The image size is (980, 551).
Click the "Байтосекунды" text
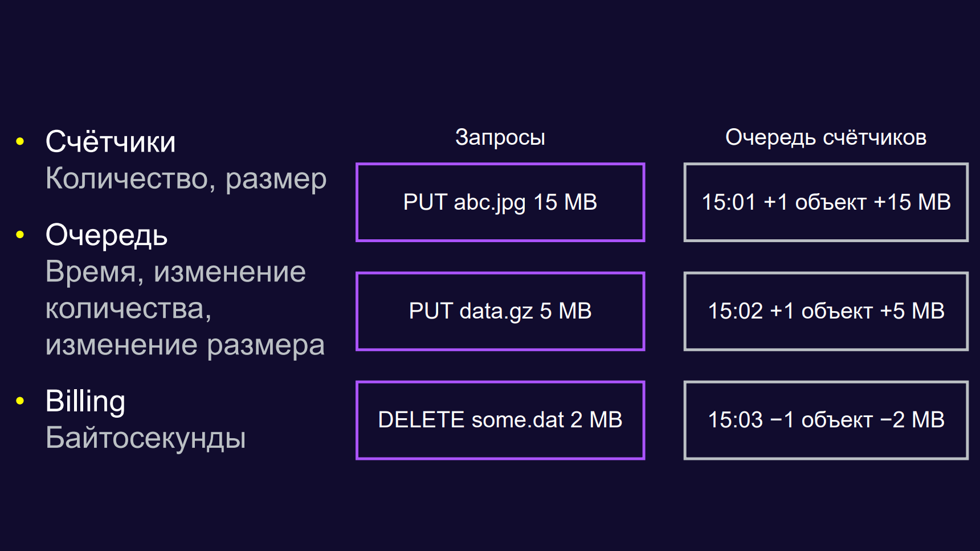145,438
